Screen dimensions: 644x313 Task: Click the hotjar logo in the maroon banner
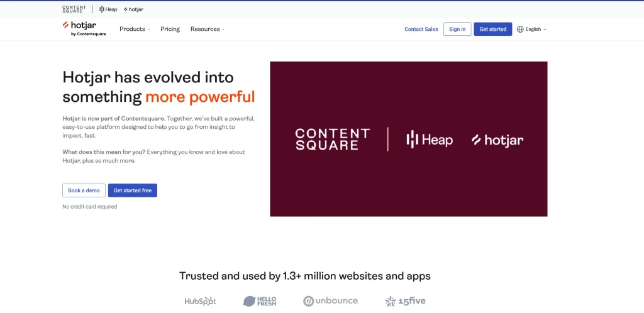[497, 140]
